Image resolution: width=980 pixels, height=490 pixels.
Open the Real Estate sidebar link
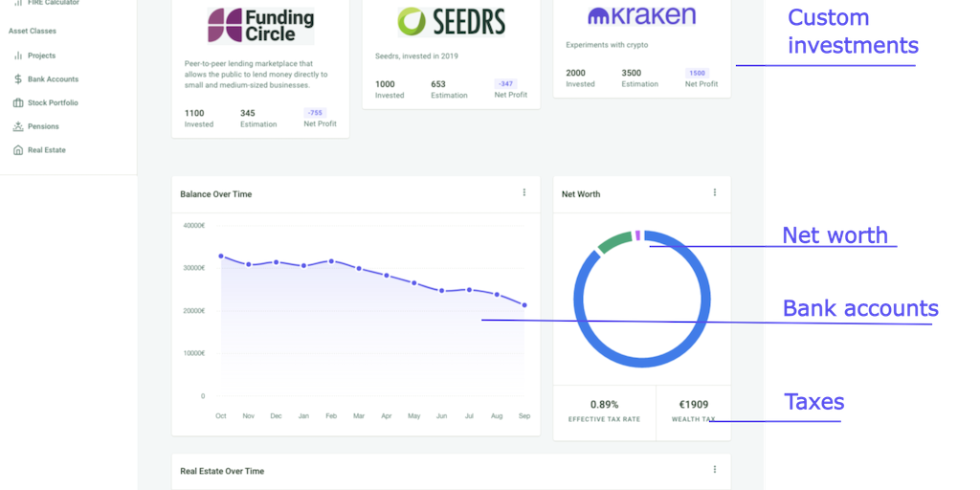pyautogui.click(x=47, y=150)
